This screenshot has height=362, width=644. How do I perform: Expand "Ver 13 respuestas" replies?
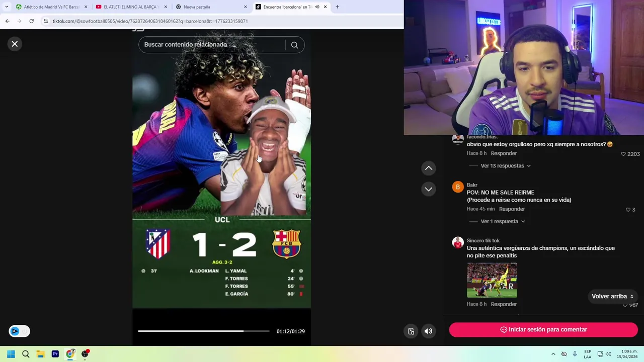coord(505,166)
